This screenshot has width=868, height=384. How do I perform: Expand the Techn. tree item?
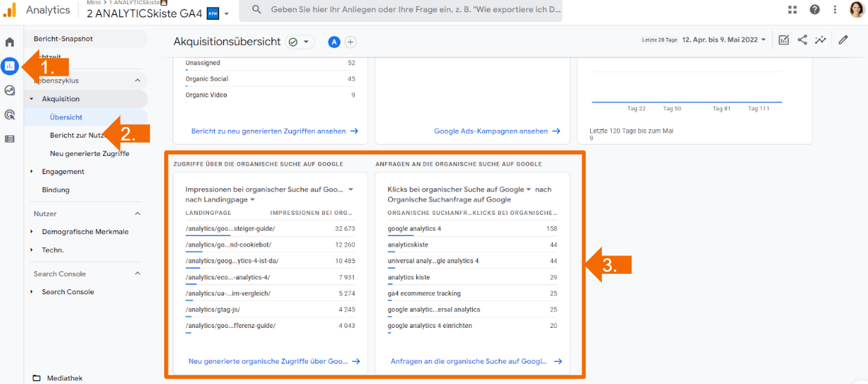(32, 250)
